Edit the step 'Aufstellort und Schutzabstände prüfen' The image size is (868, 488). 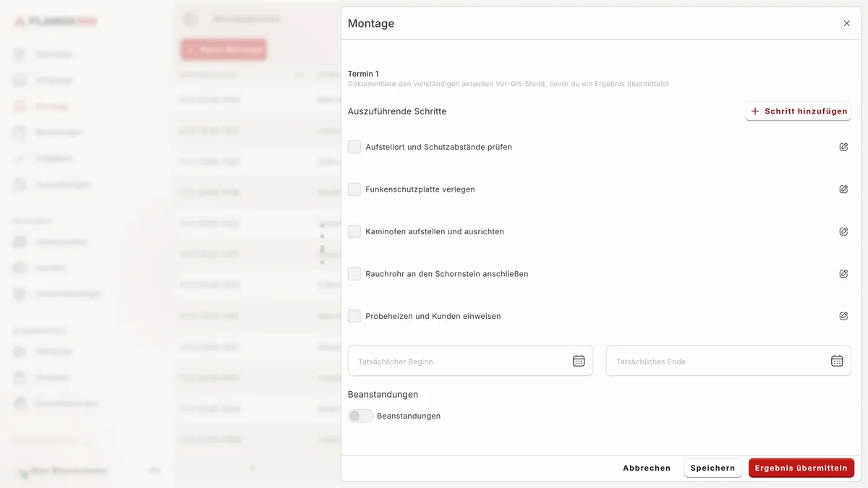[x=843, y=147]
